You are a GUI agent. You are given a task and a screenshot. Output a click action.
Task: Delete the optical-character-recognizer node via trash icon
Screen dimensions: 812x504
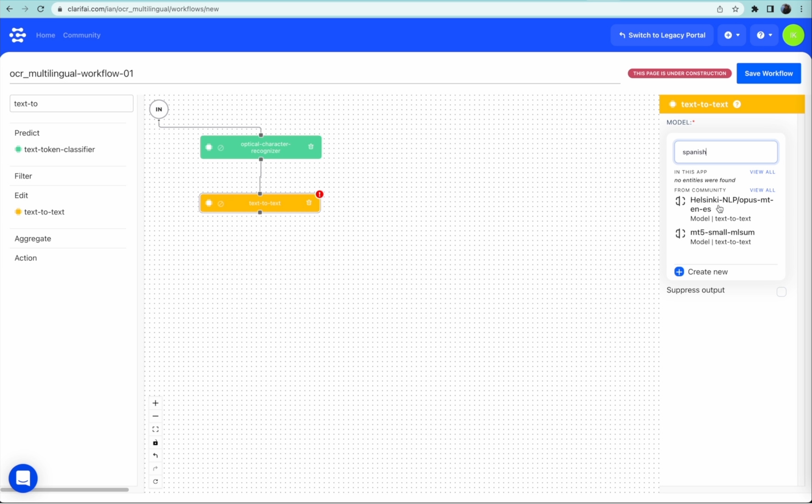point(311,147)
